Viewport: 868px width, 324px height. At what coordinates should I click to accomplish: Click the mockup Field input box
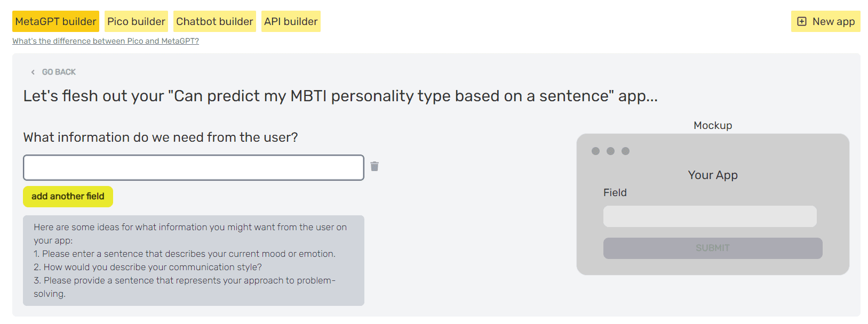point(710,216)
